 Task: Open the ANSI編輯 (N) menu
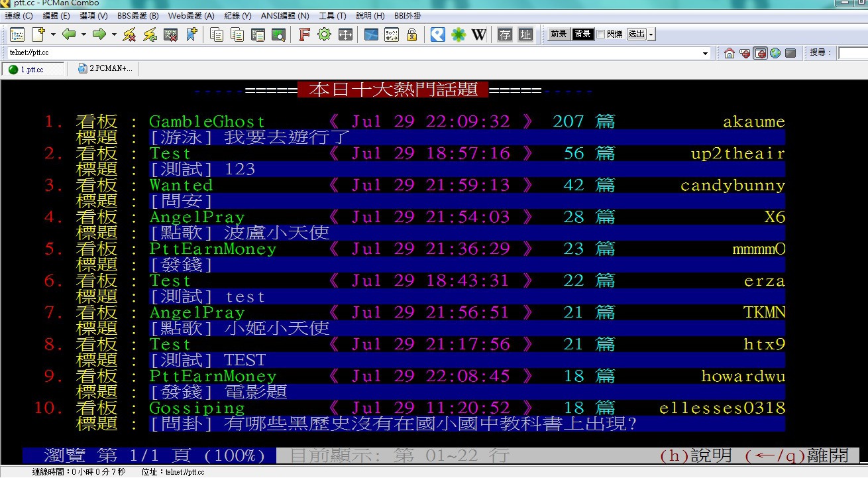click(285, 16)
